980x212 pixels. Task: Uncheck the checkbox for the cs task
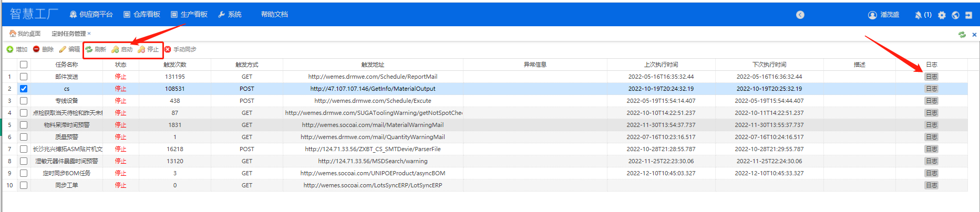tap(24, 89)
